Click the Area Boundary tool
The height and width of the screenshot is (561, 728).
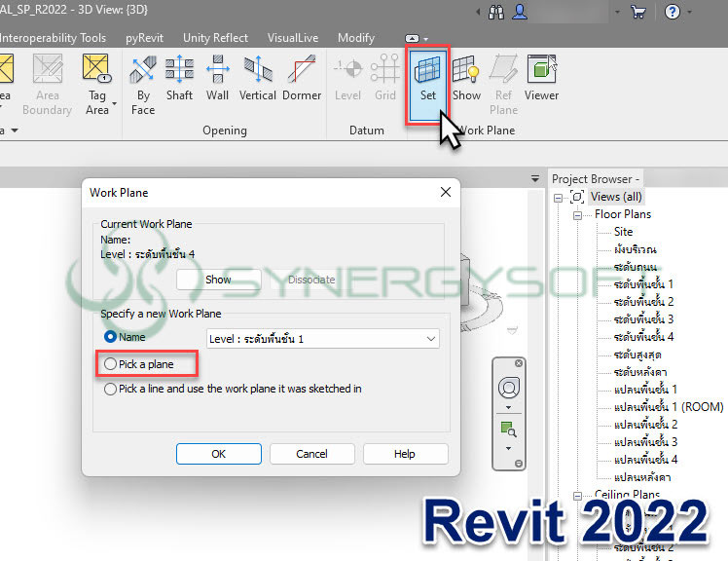pos(48,85)
